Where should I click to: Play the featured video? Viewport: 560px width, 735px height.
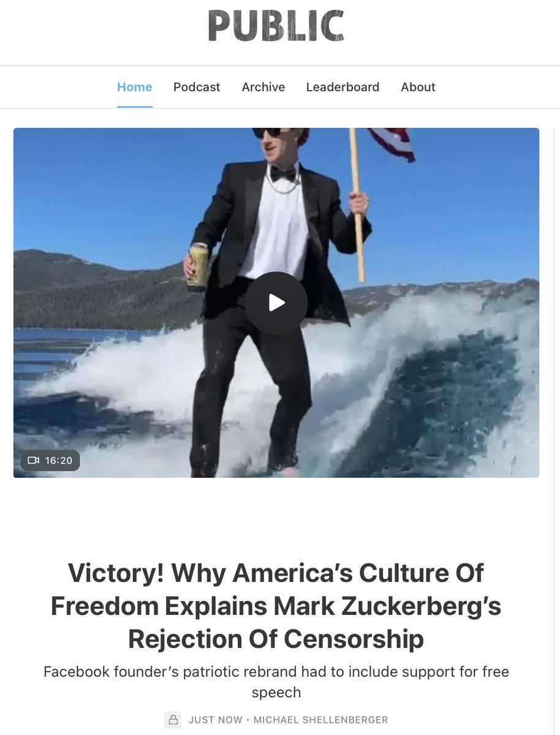click(276, 303)
